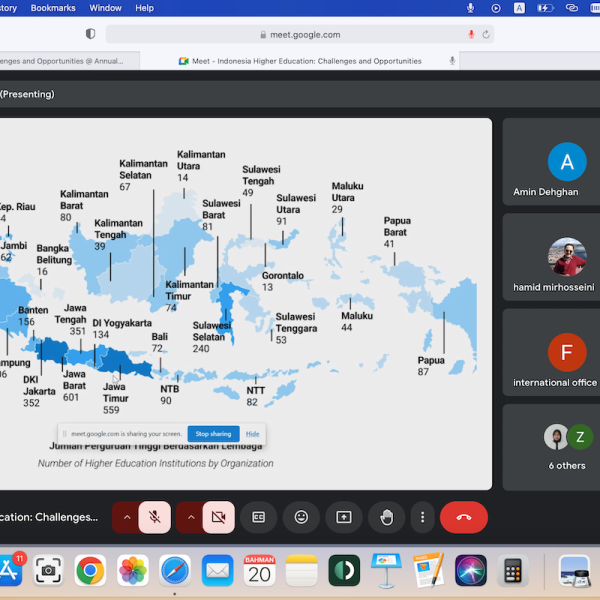Open Keynote from the Dock
The height and width of the screenshot is (600, 600).
386,570
